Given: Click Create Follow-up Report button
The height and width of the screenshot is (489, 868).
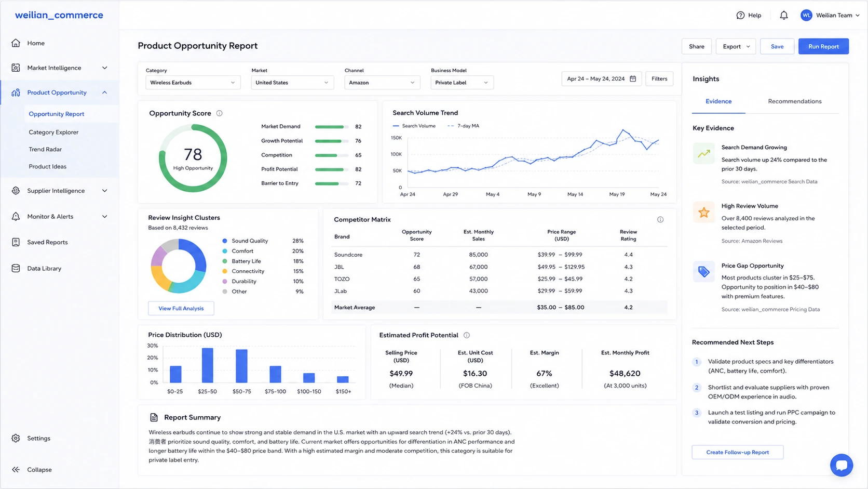Looking at the screenshot, I should coord(737,452).
